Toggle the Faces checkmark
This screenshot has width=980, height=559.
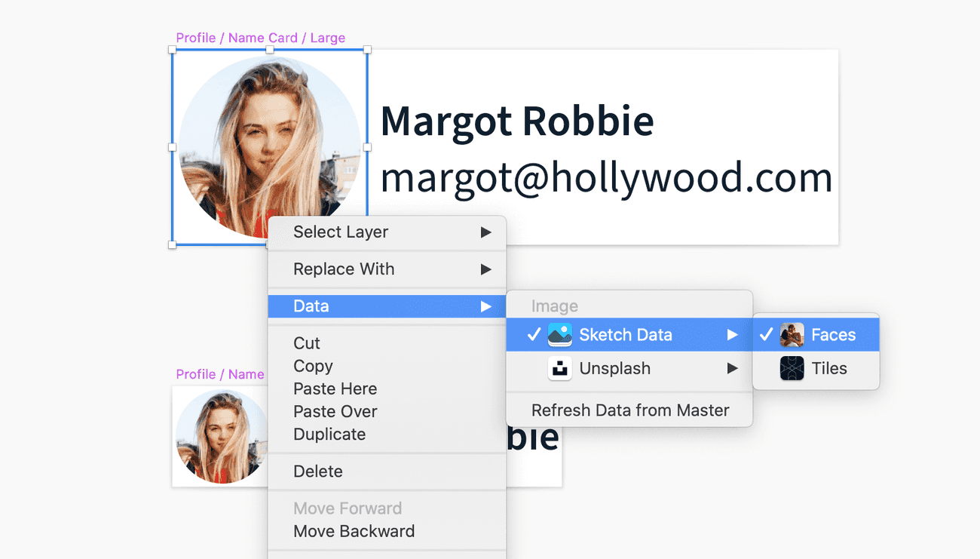(x=766, y=335)
